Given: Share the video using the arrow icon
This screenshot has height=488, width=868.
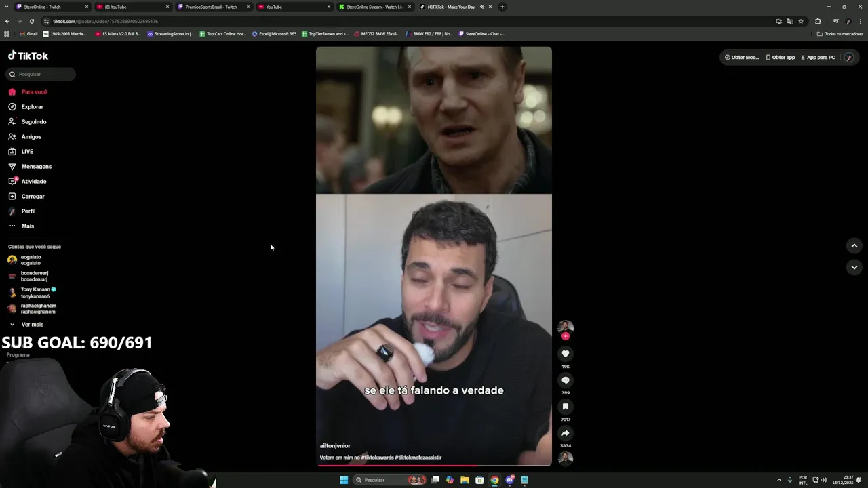Looking at the screenshot, I should 566,433.
